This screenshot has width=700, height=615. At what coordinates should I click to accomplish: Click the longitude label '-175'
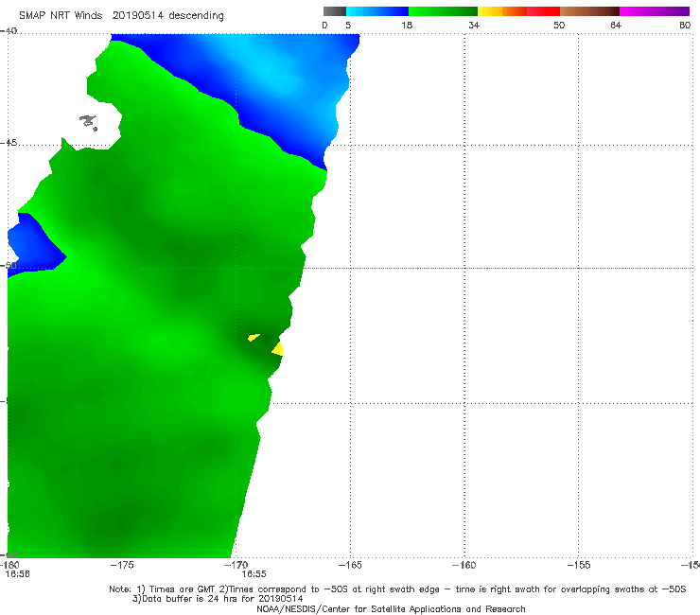click(x=122, y=565)
